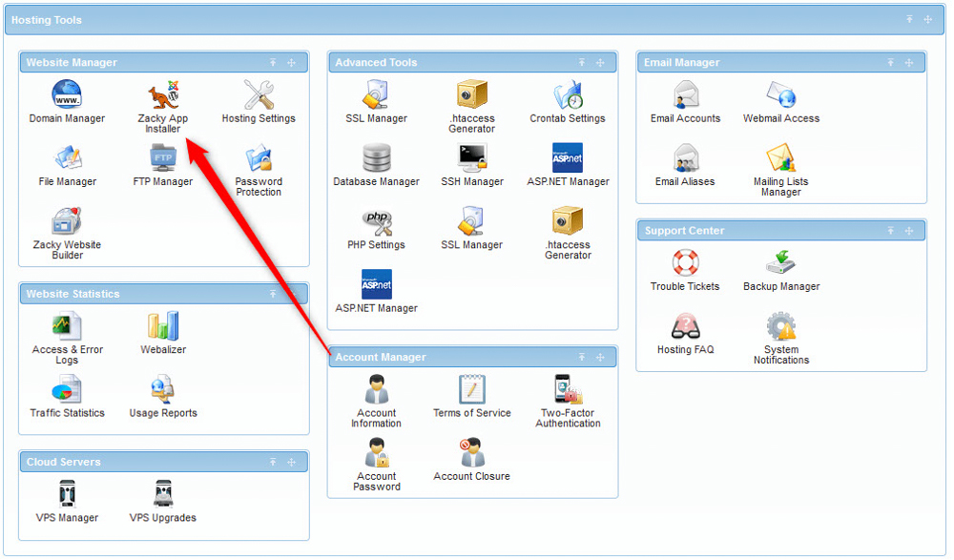Launch the File Manager
This screenshot has width=954, height=560.
click(x=68, y=162)
